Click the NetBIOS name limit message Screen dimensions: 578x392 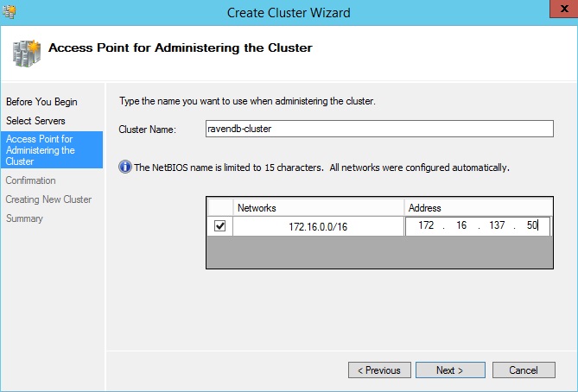[321, 168]
